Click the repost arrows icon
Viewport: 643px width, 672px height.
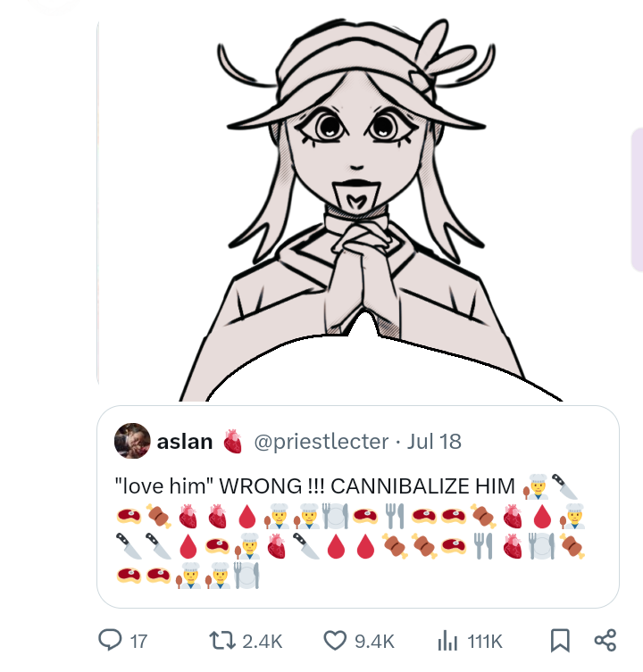click(x=219, y=640)
